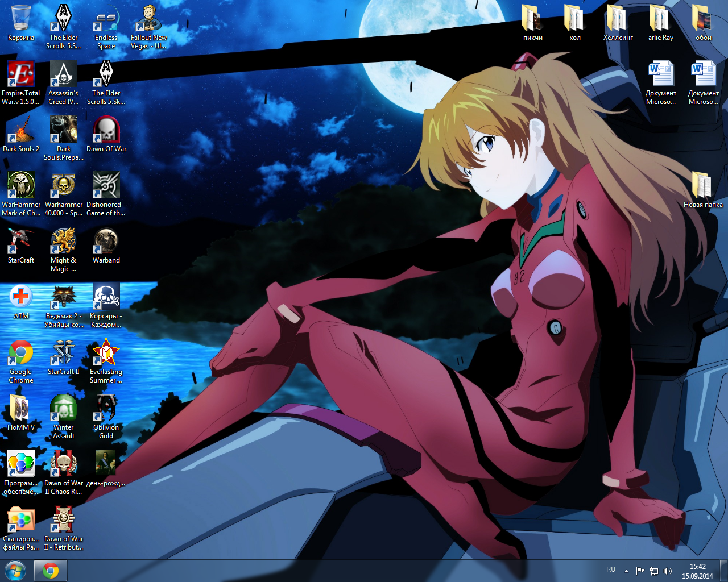Image resolution: width=728 pixels, height=582 pixels.
Task: Select the Word document below arlie Ray folder
Action: pos(660,82)
